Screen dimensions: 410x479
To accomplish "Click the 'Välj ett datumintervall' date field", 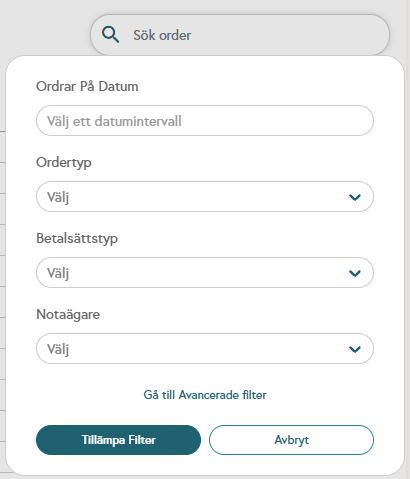I will pos(205,121).
